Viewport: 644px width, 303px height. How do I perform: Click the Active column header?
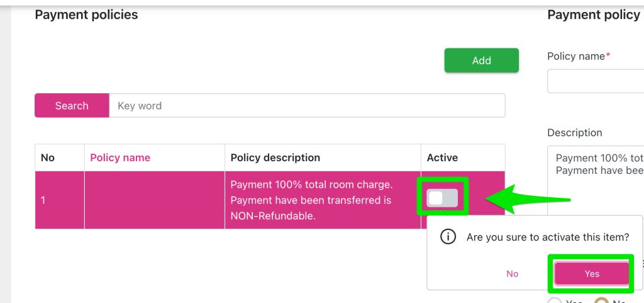point(442,157)
